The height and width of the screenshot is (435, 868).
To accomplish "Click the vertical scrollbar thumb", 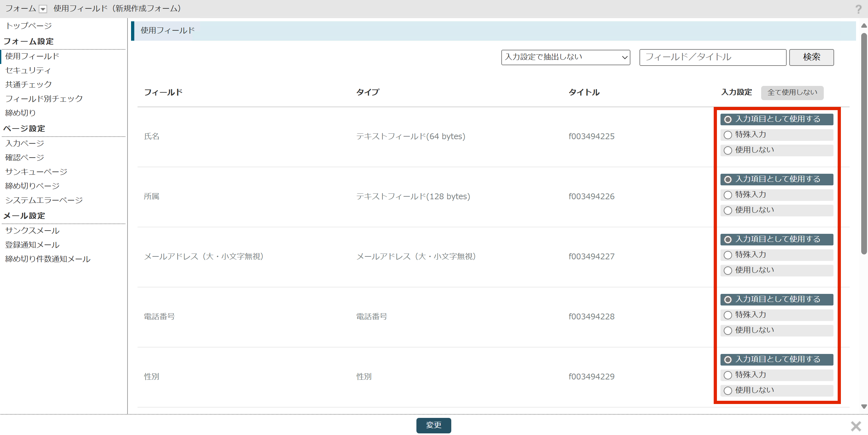I will (x=863, y=143).
